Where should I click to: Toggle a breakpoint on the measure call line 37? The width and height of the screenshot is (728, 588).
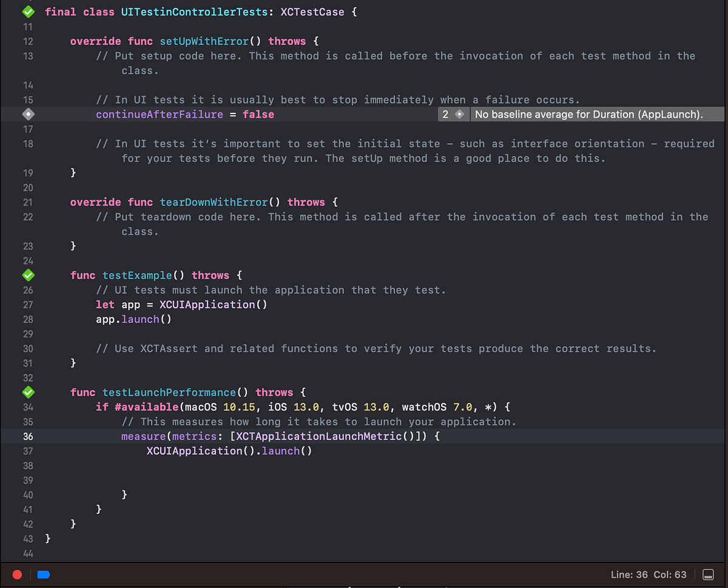click(28, 451)
